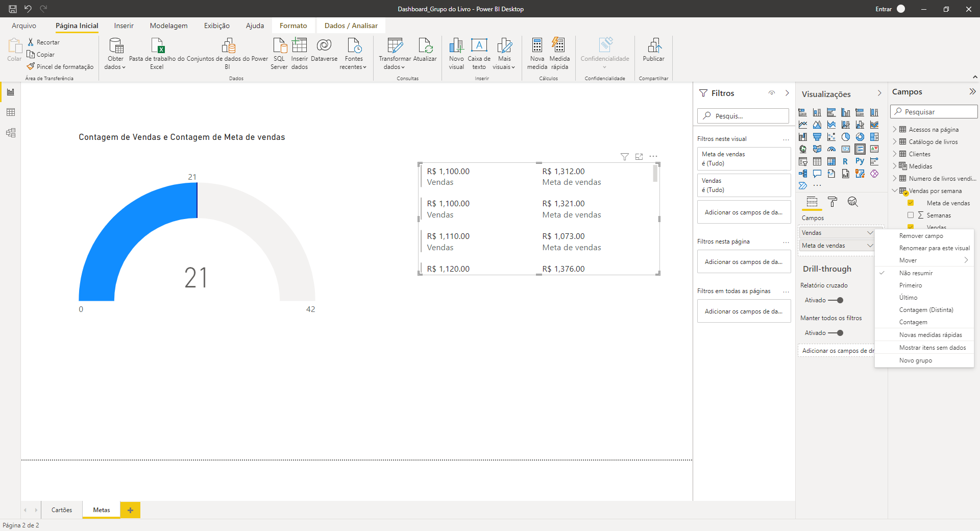Open the Meta de vendas field dropdown
Viewport: 980px width, 531px height.
pos(870,246)
